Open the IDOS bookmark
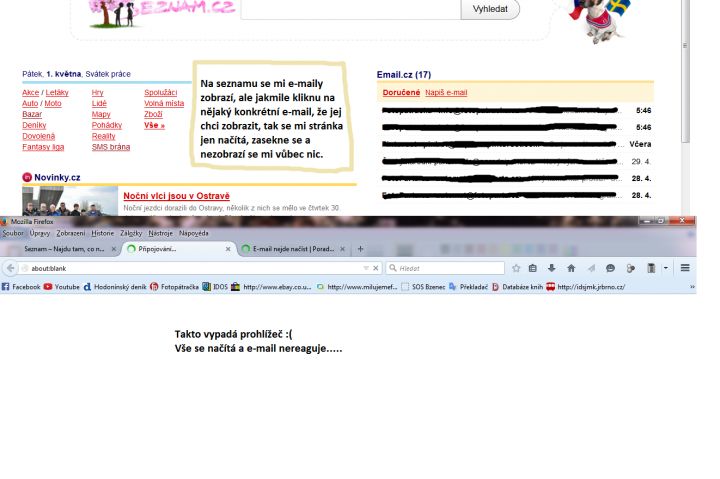 (x=215, y=287)
